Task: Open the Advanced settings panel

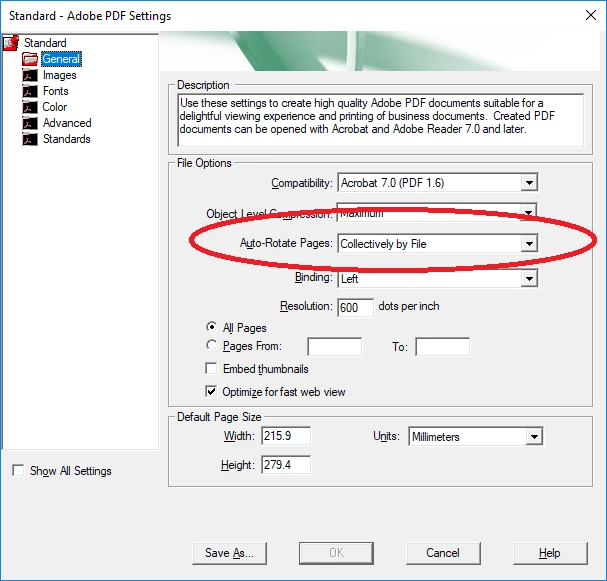Action: pos(67,123)
